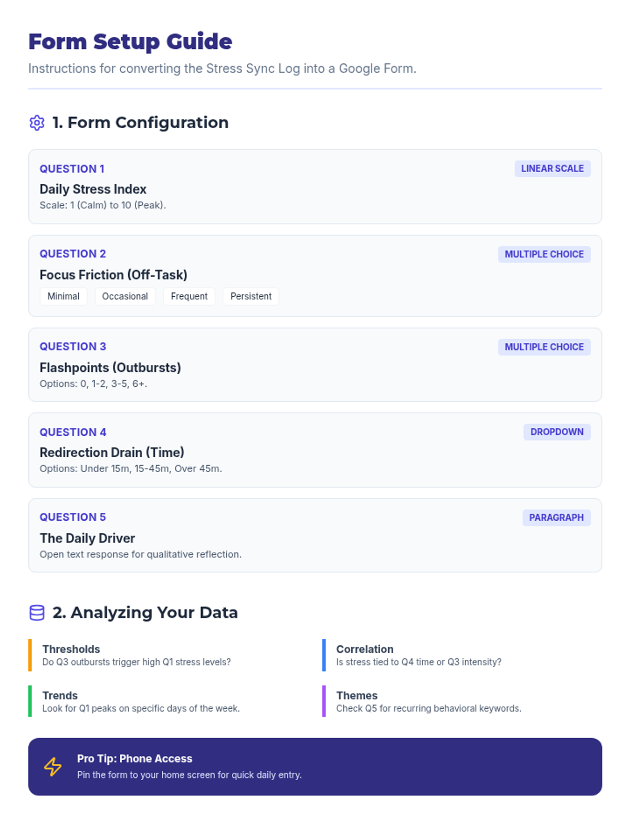
Task: Select the Minimal focus friction option
Action: tap(64, 296)
